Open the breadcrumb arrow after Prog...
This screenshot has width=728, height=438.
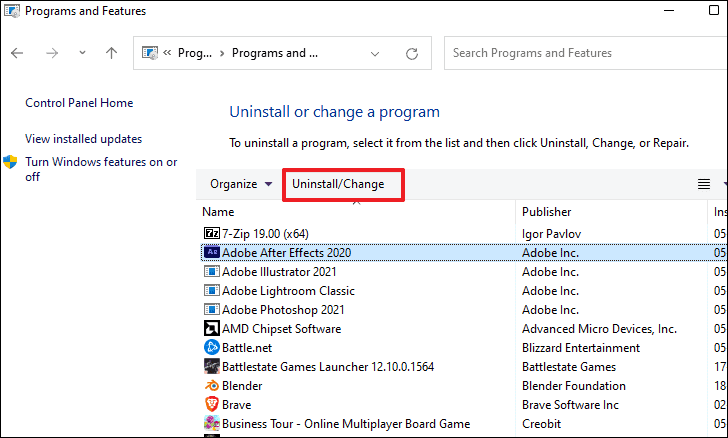click(222, 53)
